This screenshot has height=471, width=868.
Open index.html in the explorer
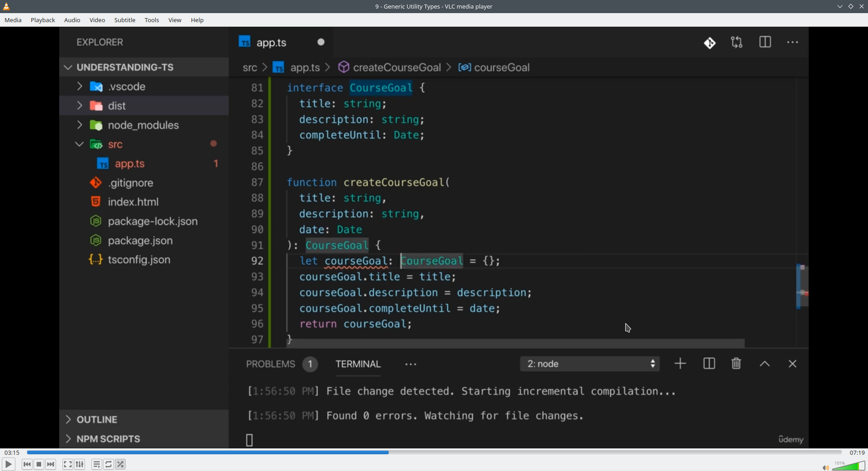pyautogui.click(x=144, y=202)
